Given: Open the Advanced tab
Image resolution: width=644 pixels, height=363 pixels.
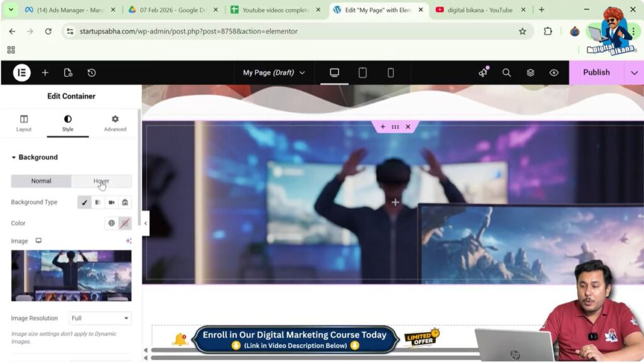Looking at the screenshot, I should pos(115,123).
